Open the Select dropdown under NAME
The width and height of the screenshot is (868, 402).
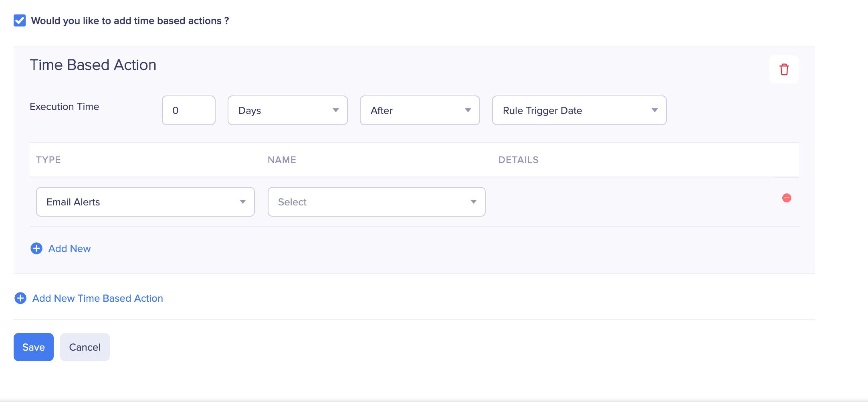(x=376, y=201)
